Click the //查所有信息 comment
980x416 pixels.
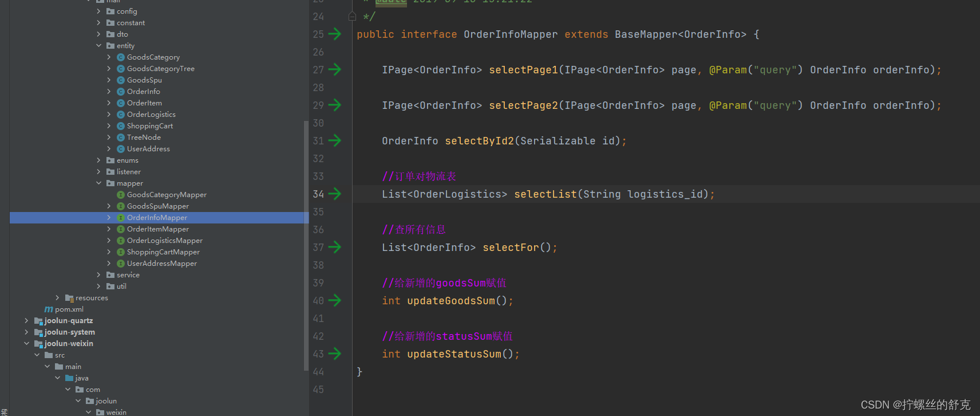click(x=414, y=230)
